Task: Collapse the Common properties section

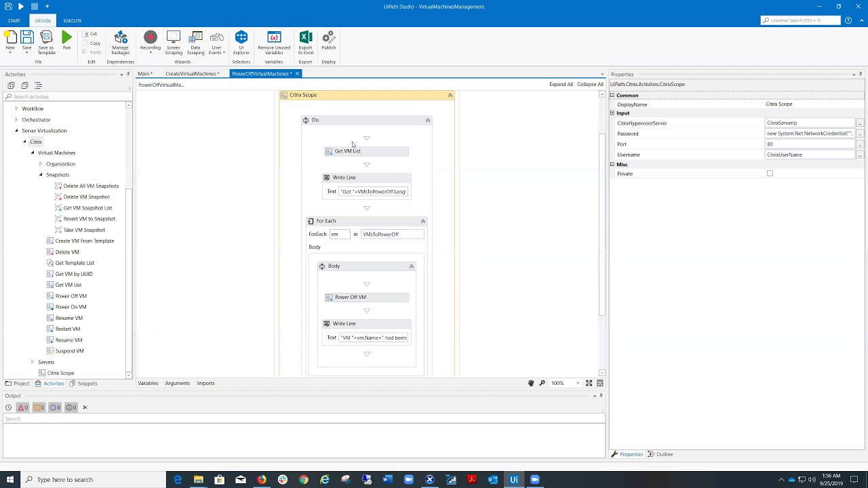Action: point(612,96)
